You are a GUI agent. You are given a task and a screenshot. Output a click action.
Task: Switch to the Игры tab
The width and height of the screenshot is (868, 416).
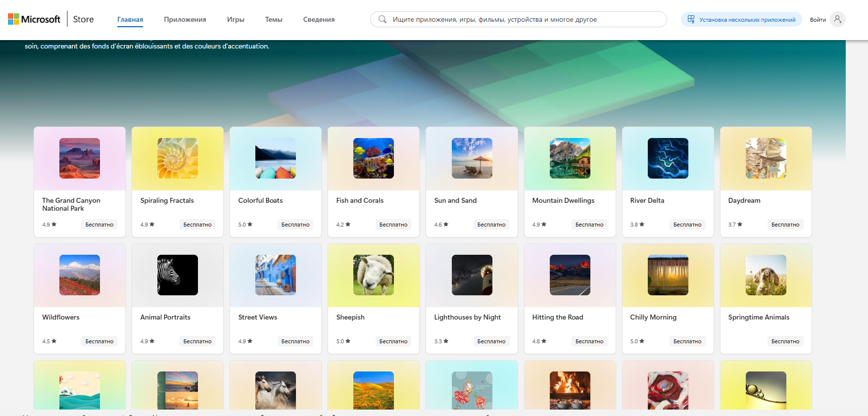236,20
